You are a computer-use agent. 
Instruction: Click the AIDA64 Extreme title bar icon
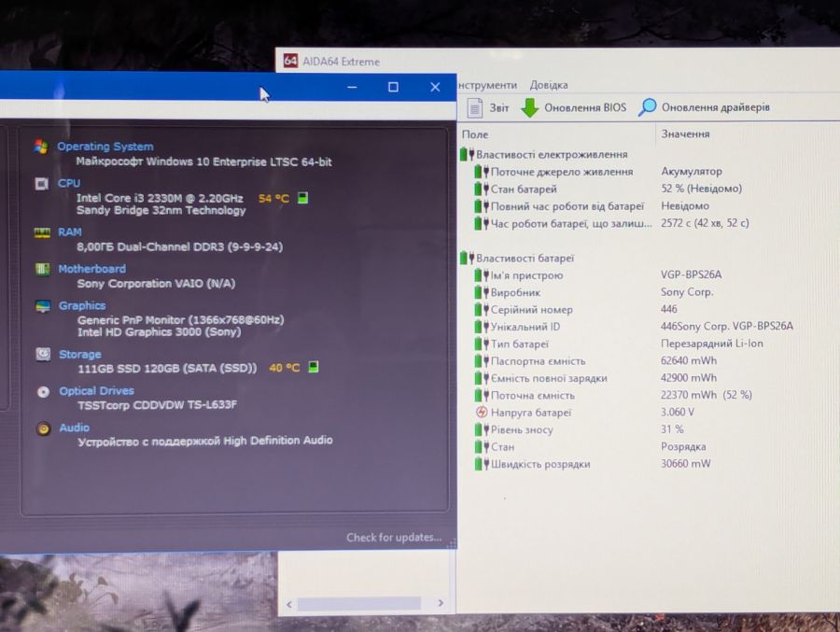(290, 61)
